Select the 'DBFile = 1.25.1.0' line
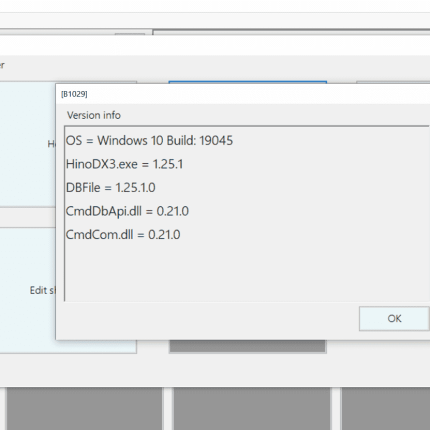The width and height of the screenshot is (430, 430). click(111, 188)
